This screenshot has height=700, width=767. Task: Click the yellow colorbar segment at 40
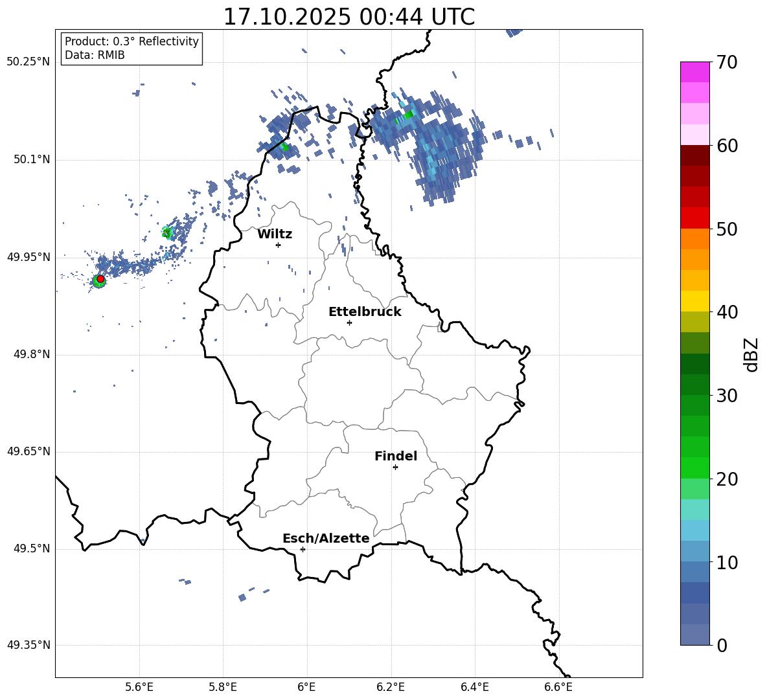[x=694, y=301]
